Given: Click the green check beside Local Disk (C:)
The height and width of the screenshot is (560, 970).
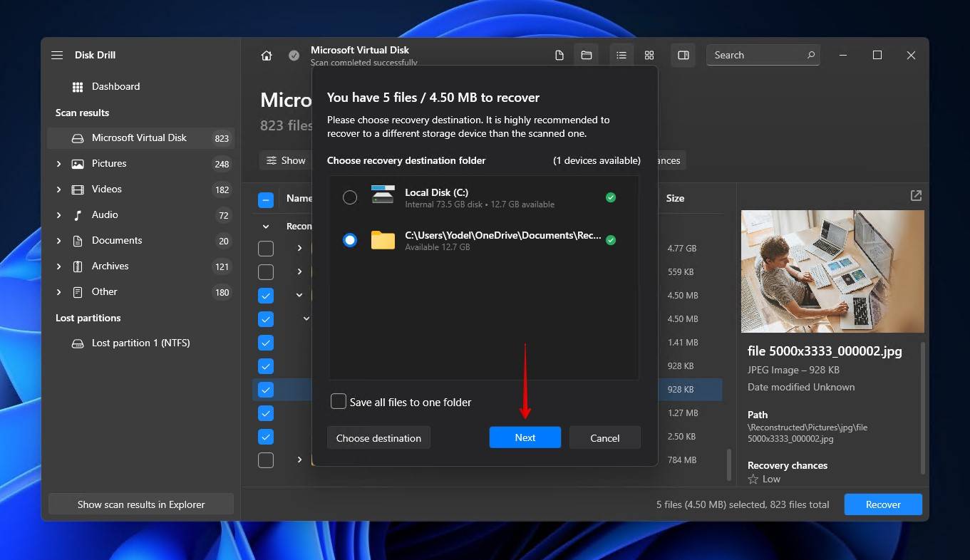Looking at the screenshot, I should tap(611, 197).
